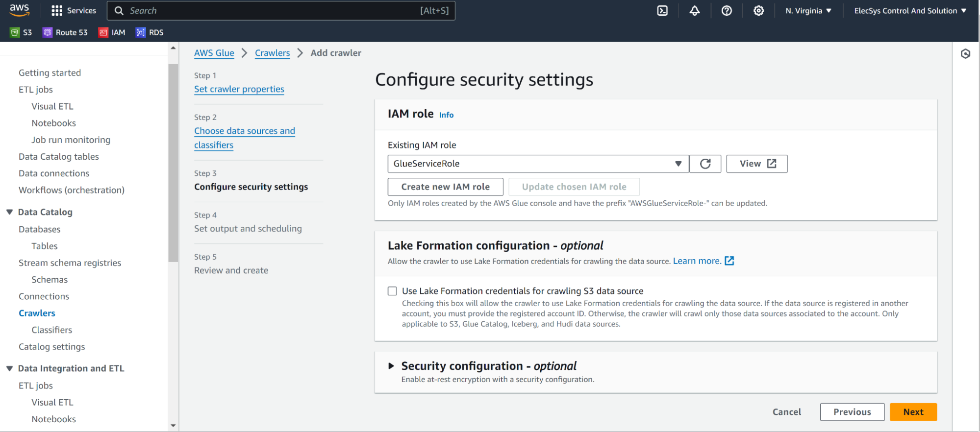Open the settings gear icon
This screenshot has height=432, width=980.
[758, 10]
